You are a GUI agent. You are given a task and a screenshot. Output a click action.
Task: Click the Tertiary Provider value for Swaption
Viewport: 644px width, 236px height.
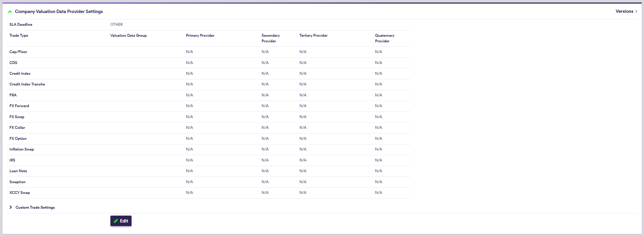303,182
